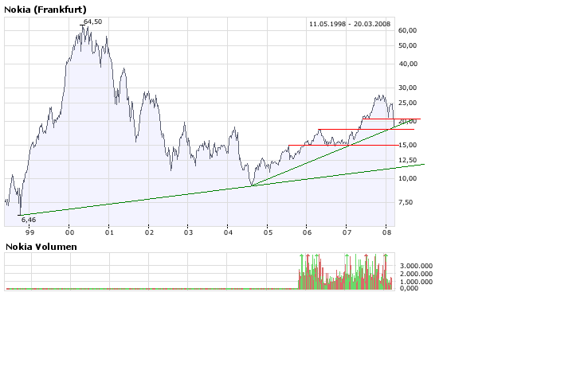This screenshot has width=588, height=378.
Task: Click the 03 year axis label
Action: (188, 232)
